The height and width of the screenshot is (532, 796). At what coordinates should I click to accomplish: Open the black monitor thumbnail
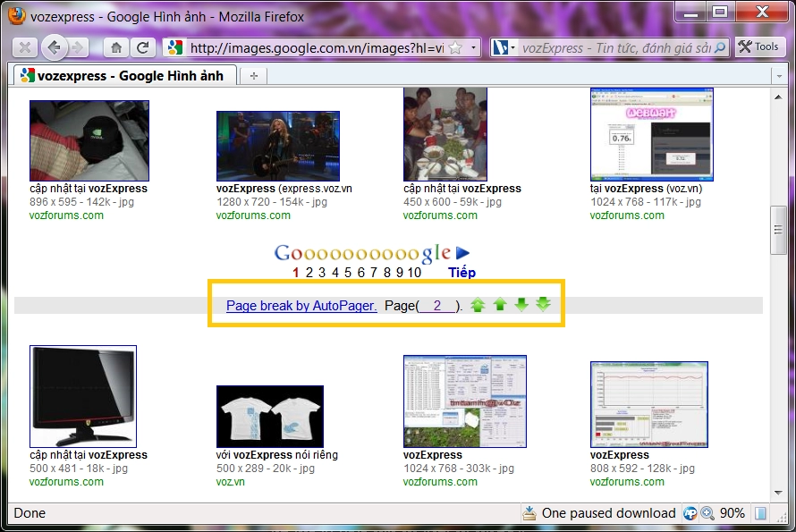(x=83, y=396)
